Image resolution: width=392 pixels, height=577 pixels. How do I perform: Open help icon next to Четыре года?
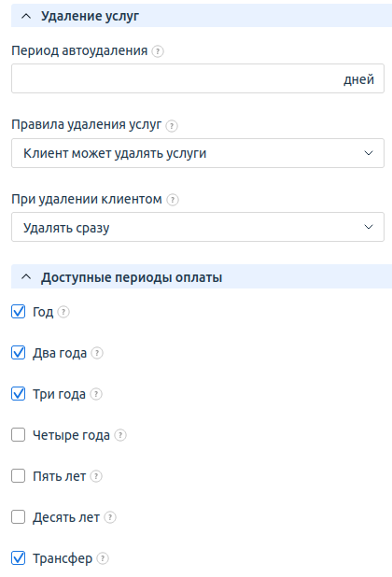click(120, 435)
